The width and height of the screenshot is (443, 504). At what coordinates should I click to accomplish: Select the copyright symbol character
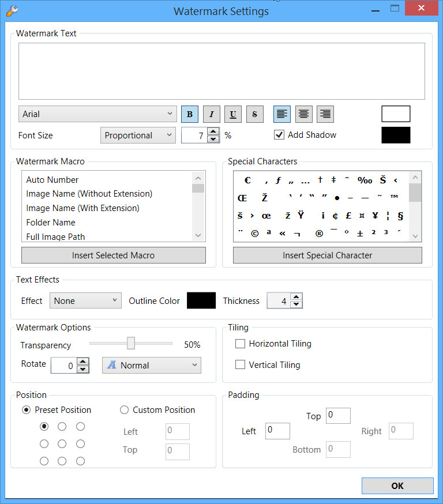254,234
